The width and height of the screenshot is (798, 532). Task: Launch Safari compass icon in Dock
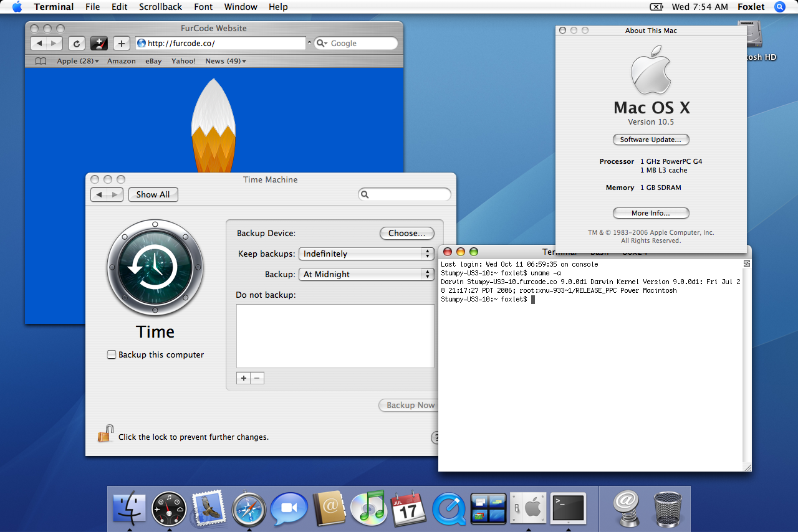click(x=249, y=509)
